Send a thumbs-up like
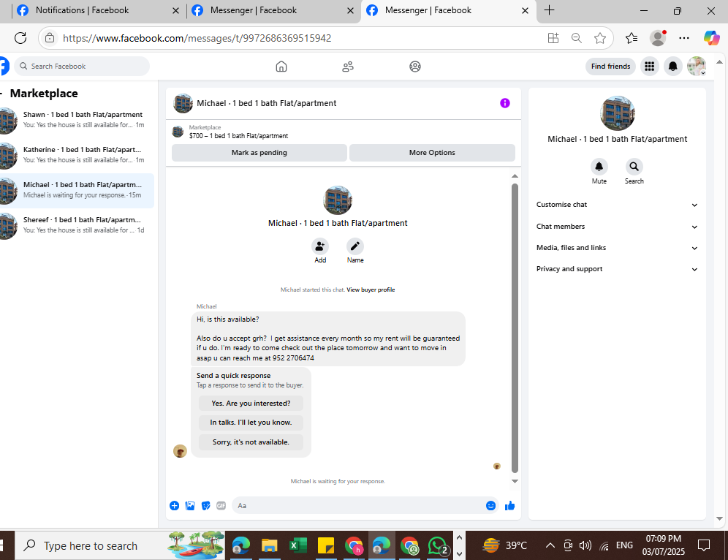This screenshot has height=560, width=728. (x=509, y=506)
